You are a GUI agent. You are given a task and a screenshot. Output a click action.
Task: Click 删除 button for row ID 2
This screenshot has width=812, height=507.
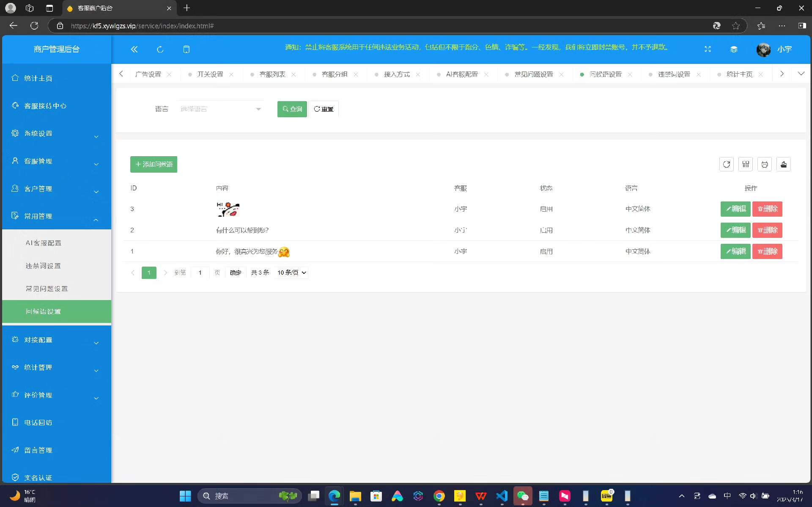767,230
